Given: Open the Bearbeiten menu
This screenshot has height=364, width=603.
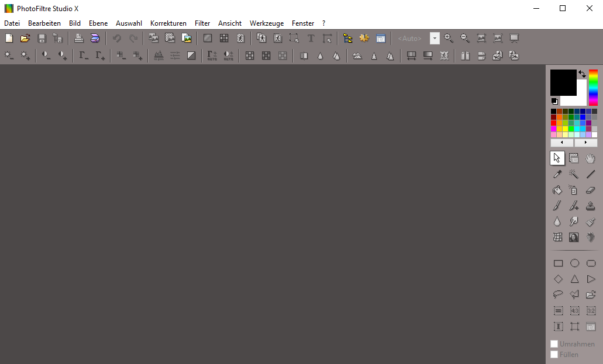Looking at the screenshot, I should [44, 23].
